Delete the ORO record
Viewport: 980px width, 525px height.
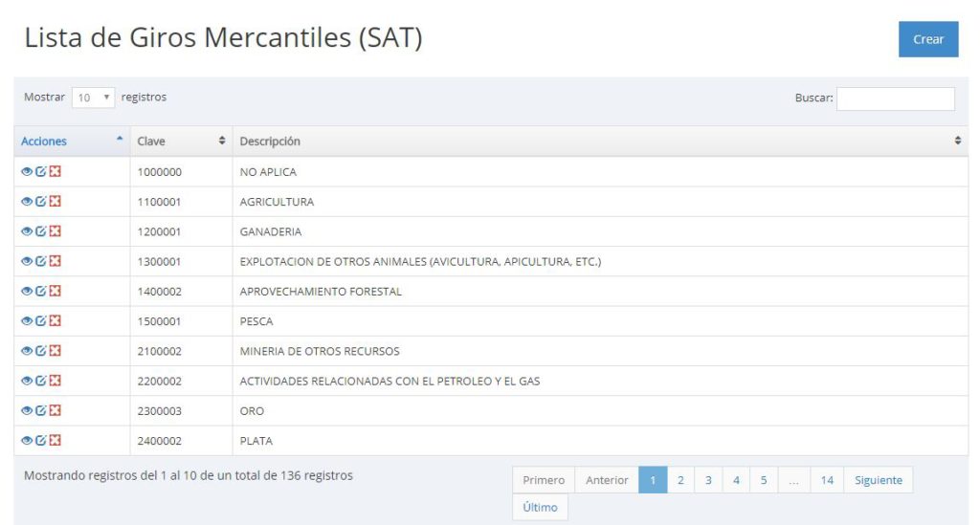point(55,410)
